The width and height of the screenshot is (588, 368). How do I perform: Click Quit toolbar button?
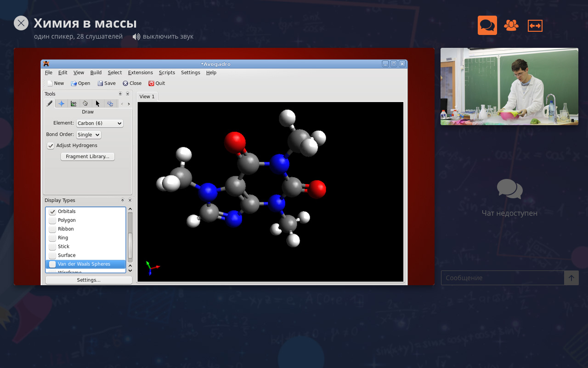click(x=157, y=83)
